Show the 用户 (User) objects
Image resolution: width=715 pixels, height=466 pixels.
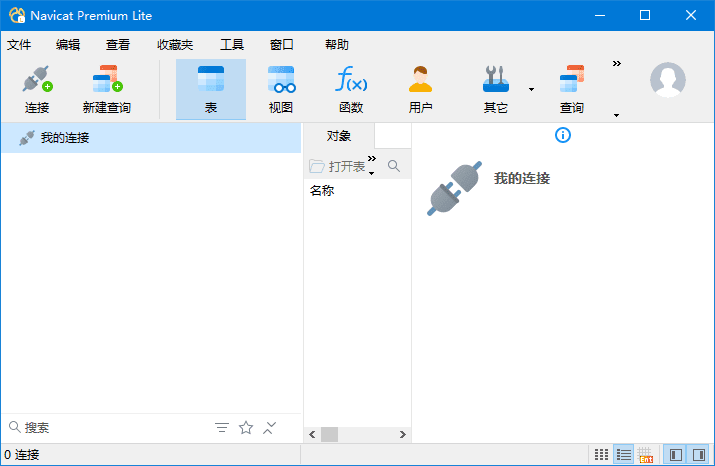pyautogui.click(x=421, y=89)
